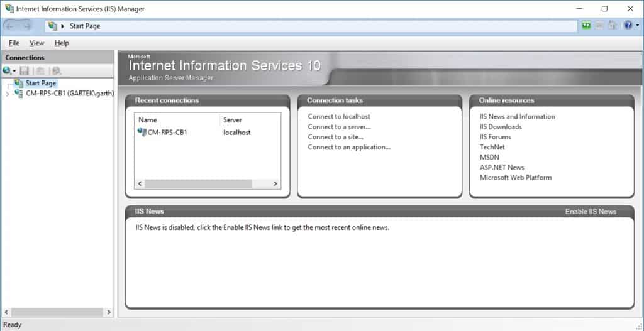The height and width of the screenshot is (331, 644).
Task: Open the Help menu
Action: 62,43
